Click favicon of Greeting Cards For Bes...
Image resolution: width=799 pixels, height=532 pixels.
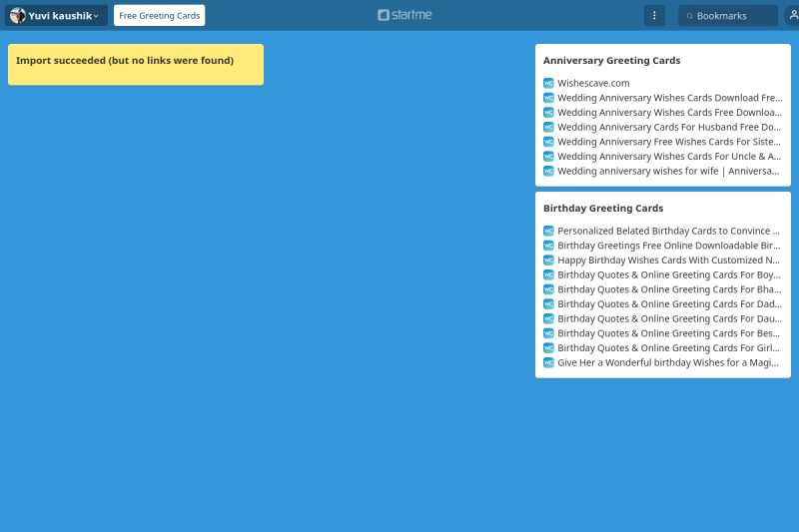548,334
